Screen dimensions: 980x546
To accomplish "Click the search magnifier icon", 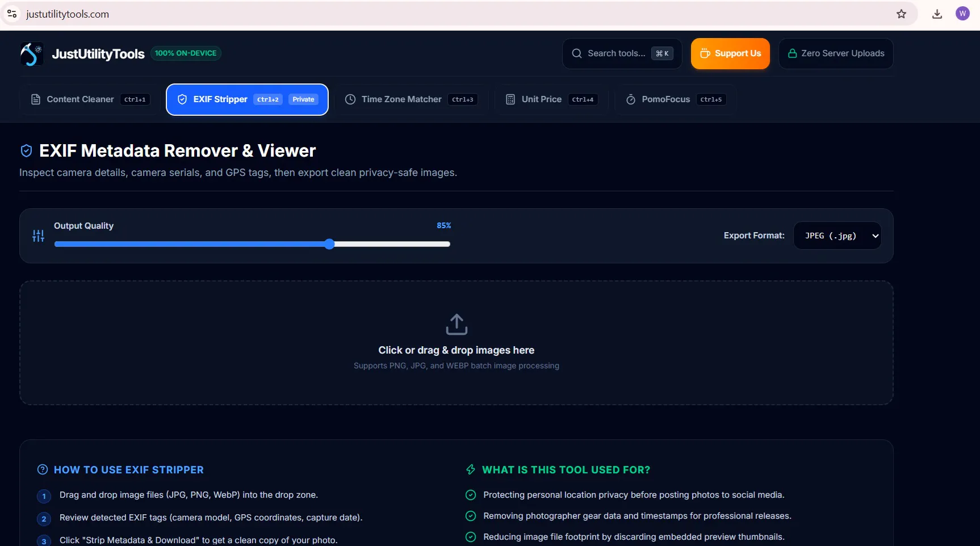I will tap(577, 53).
